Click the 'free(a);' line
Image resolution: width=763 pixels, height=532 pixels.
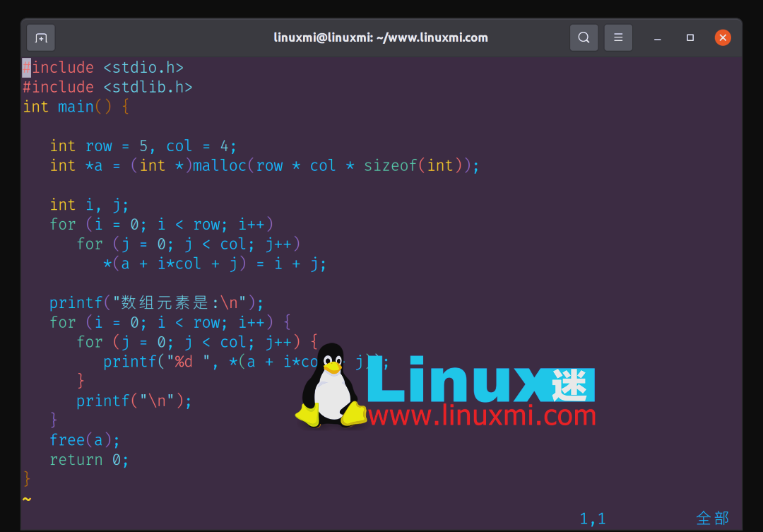coord(85,440)
